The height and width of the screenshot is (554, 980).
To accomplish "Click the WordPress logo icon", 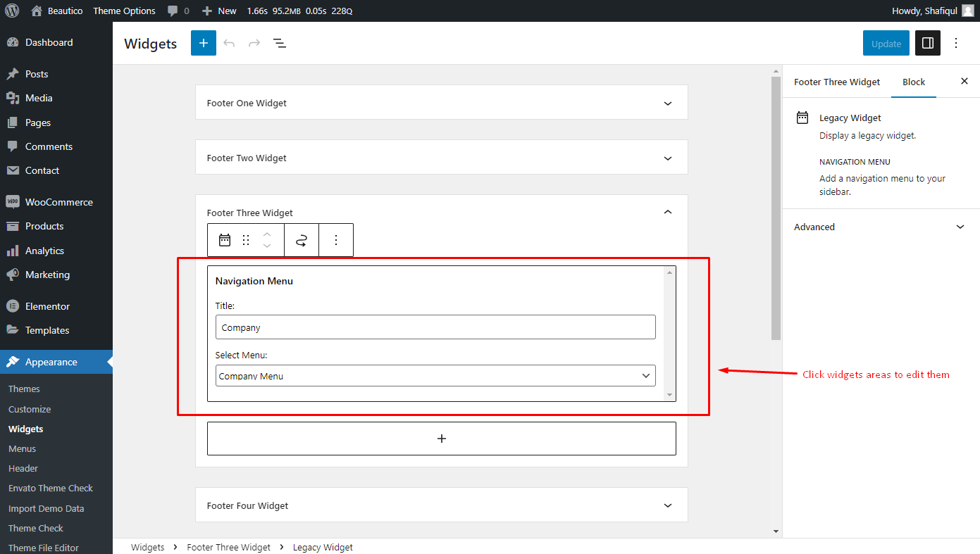I will coord(12,11).
